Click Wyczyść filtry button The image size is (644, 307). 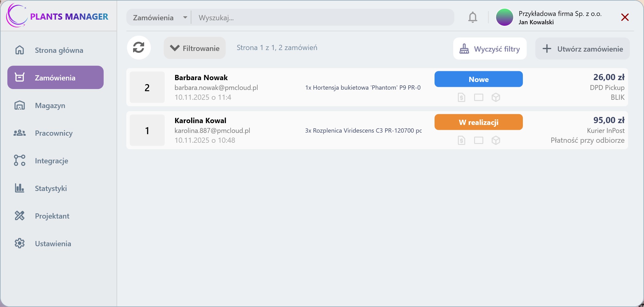click(x=490, y=49)
